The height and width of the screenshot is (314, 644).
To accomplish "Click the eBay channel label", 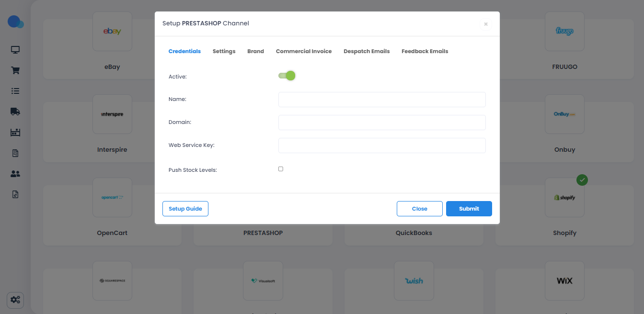I will click(x=112, y=67).
